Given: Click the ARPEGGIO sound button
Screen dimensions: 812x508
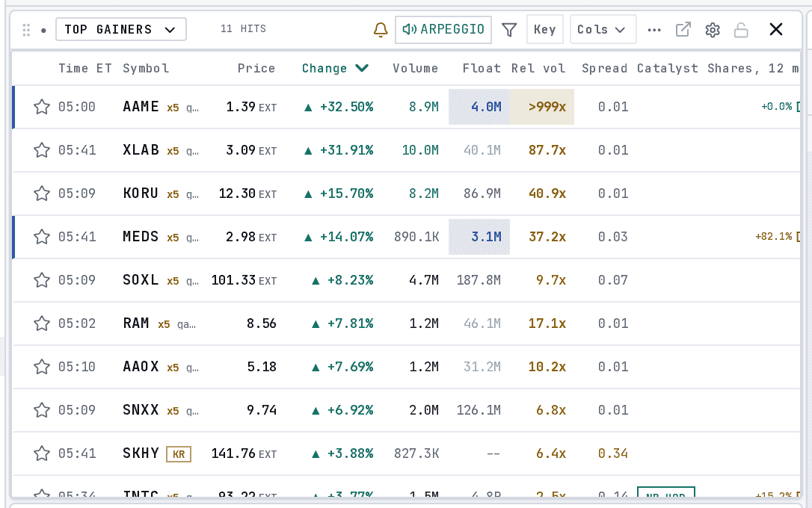Looking at the screenshot, I should point(443,29).
